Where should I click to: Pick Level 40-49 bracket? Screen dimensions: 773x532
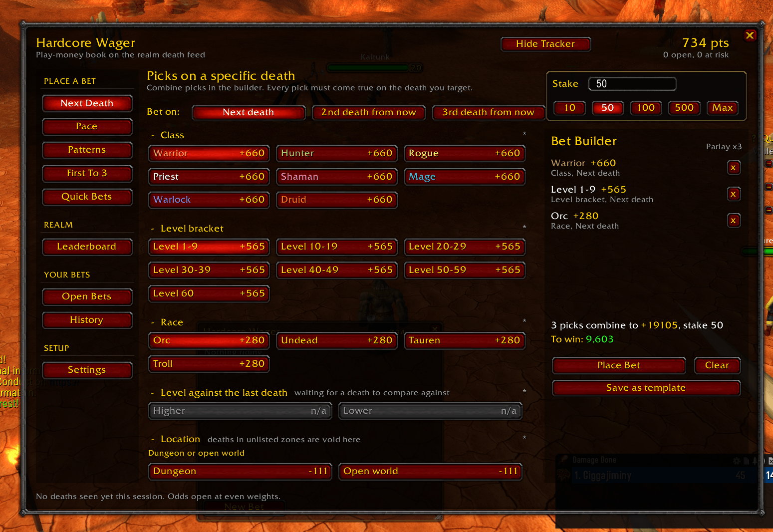coord(337,270)
